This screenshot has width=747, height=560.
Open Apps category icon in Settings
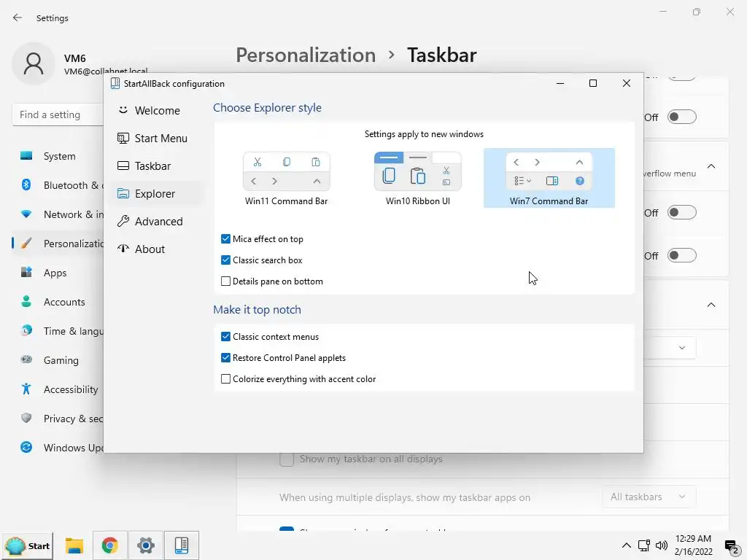coord(26,273)
